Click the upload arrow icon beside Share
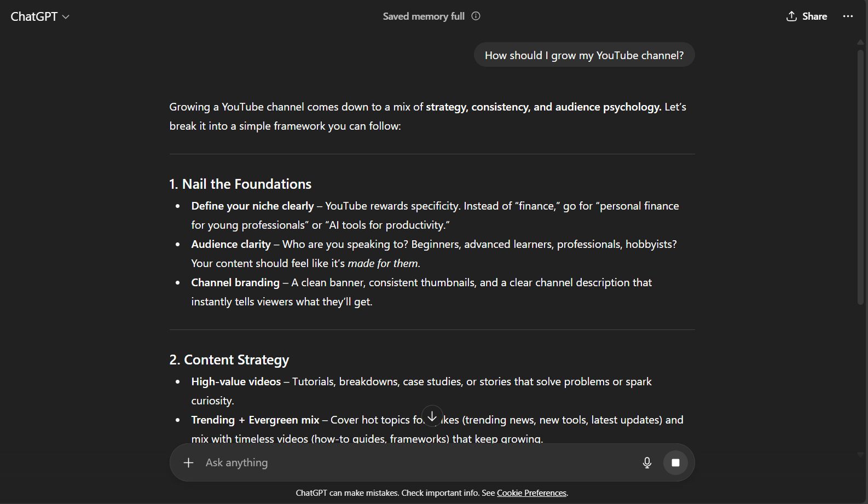 tap(791, 16)
